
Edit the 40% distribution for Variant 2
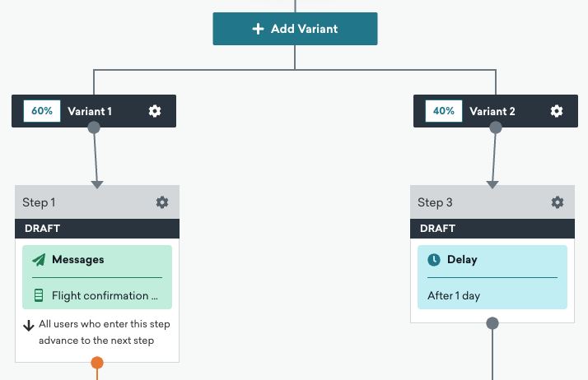click(444, 111)
